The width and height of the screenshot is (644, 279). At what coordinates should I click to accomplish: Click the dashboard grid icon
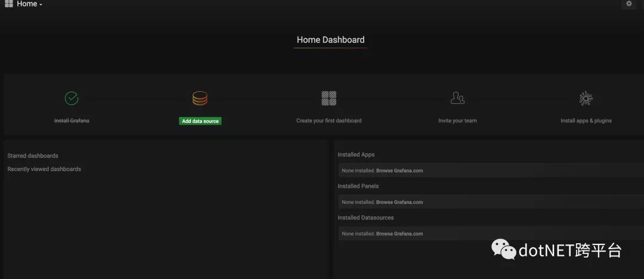point(329,98)
